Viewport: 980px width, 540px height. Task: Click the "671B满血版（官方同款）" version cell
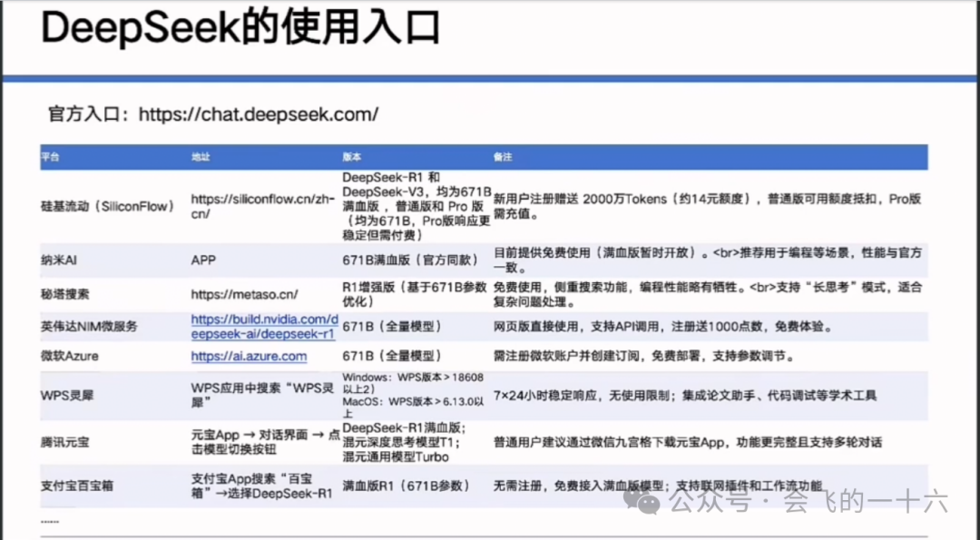point(410,260)
